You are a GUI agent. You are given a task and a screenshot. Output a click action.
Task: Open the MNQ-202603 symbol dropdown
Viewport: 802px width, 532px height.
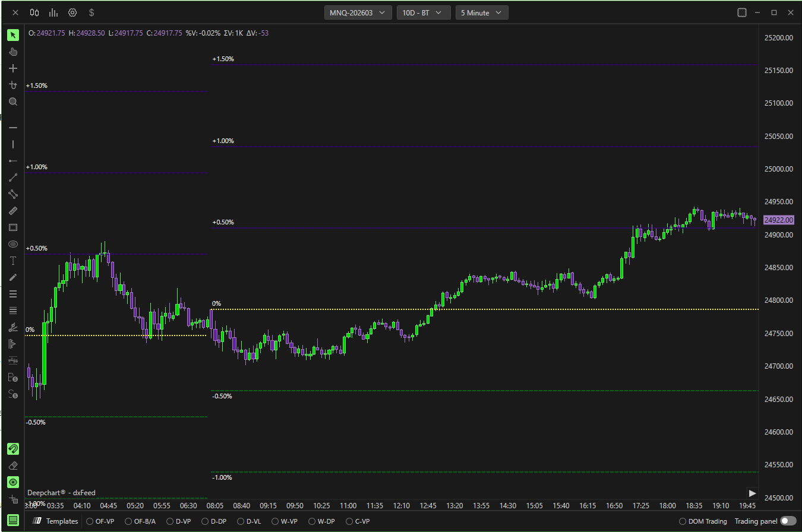click(358, 12)
